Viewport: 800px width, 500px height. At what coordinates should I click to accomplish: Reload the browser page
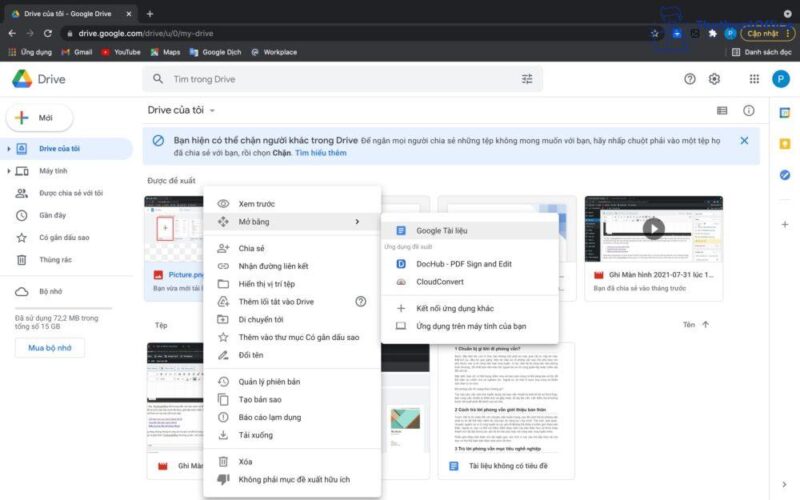tap(47, 34)
